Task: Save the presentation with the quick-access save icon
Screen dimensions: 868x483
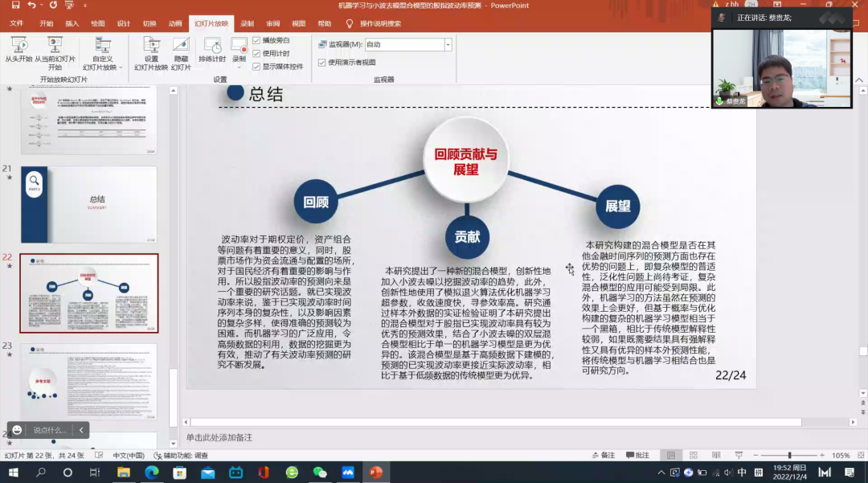Action: [15, 5]
